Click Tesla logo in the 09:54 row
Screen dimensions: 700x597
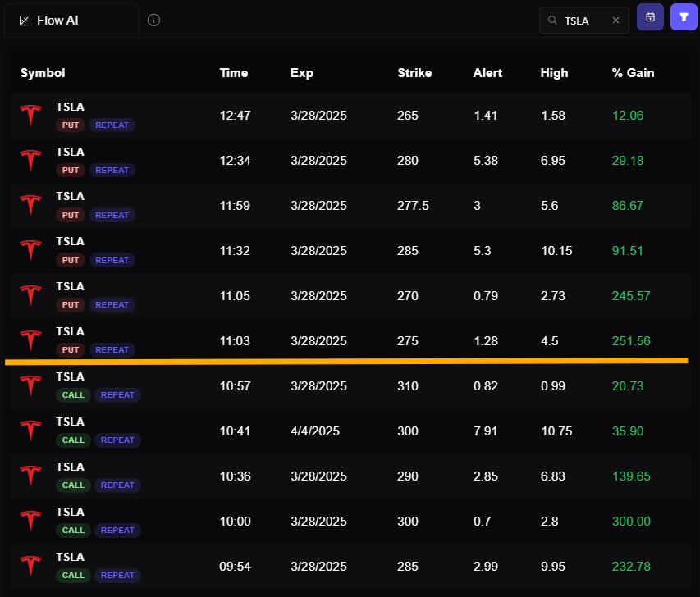pyautogui.click(x=31, y=566)
